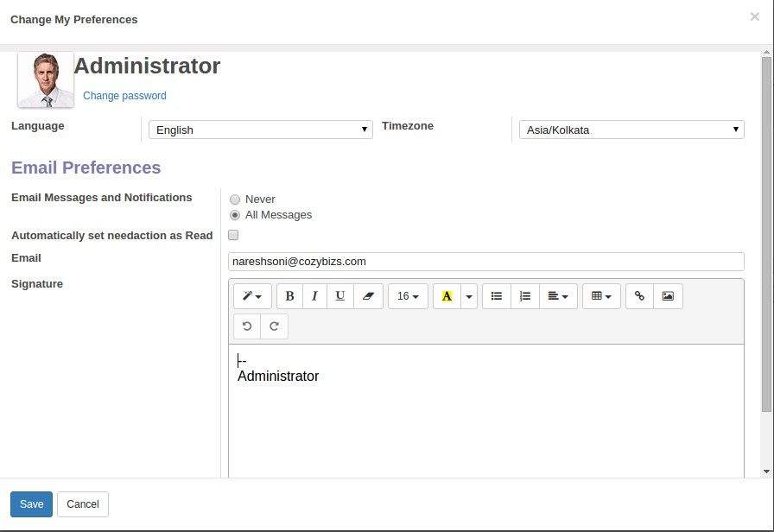Choose All Messages radio option

(235, 215)
